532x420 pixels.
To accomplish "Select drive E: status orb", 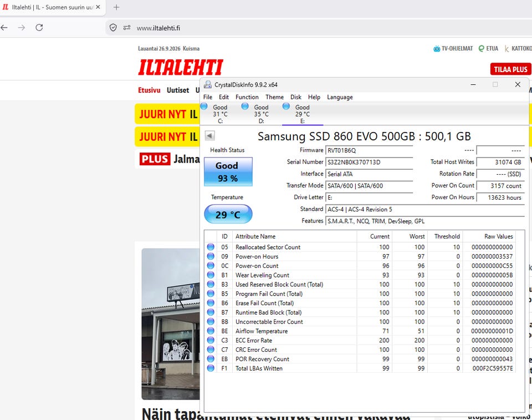I will coord(286,107).
